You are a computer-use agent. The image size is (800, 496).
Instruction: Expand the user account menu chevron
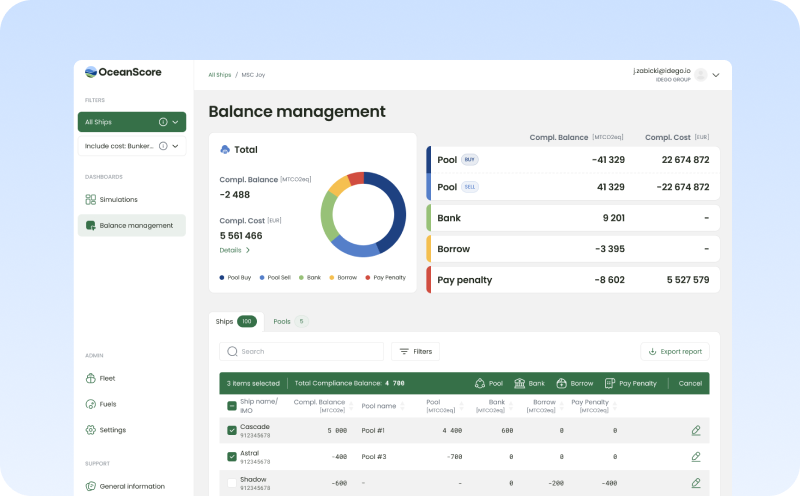pos(715,75)
